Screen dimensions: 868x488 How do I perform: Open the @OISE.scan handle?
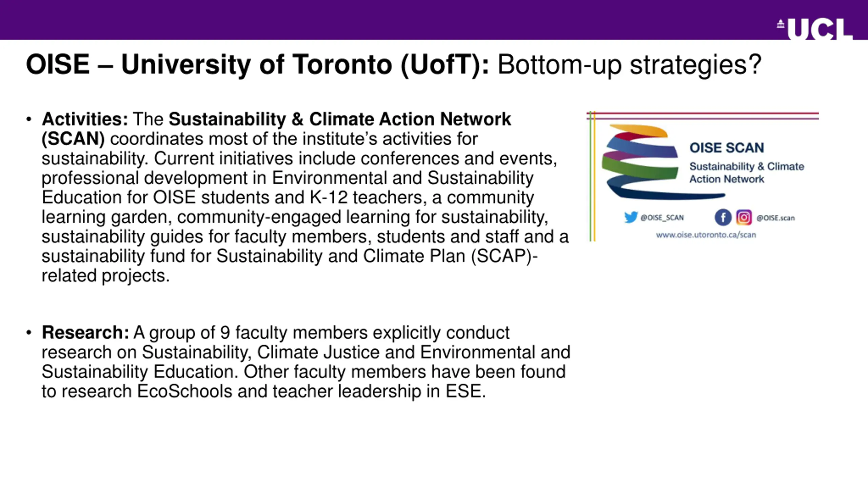[775, 218]
